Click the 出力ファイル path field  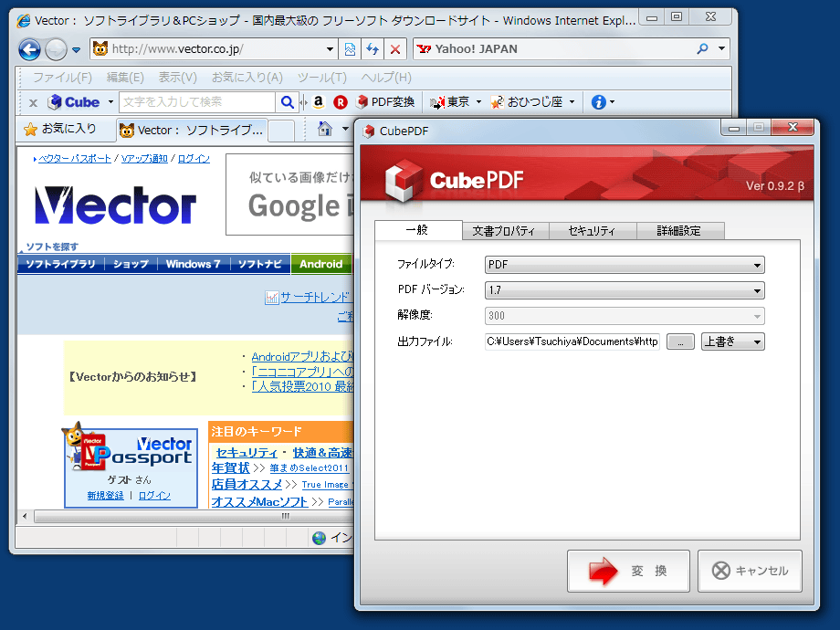pos(572,341)
